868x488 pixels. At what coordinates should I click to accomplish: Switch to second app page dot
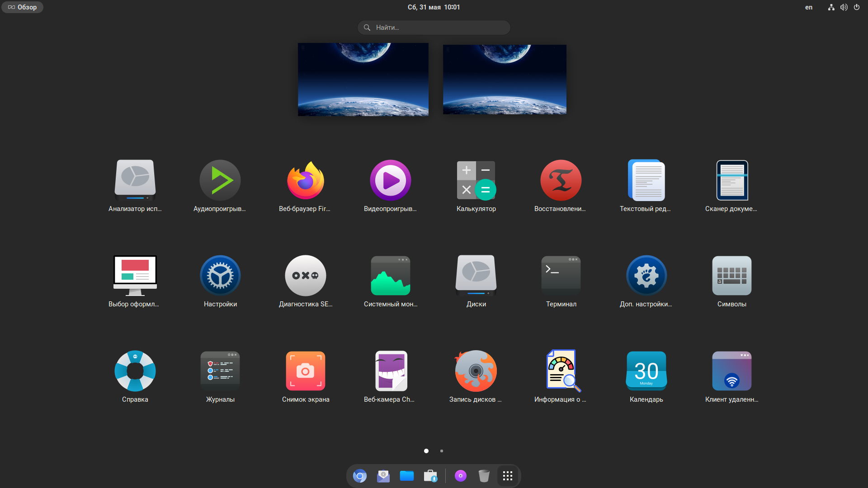coord(442,451)
